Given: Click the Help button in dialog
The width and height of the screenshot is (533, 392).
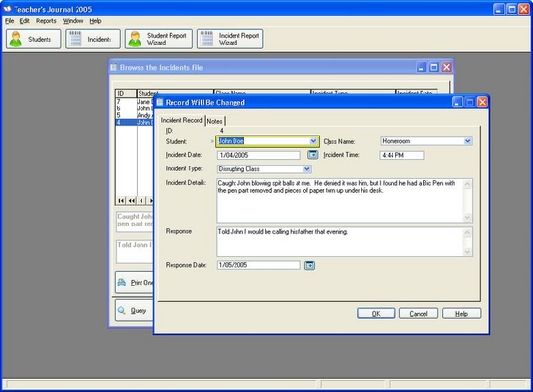Looking at the screenshot, I should coord(461,314).
